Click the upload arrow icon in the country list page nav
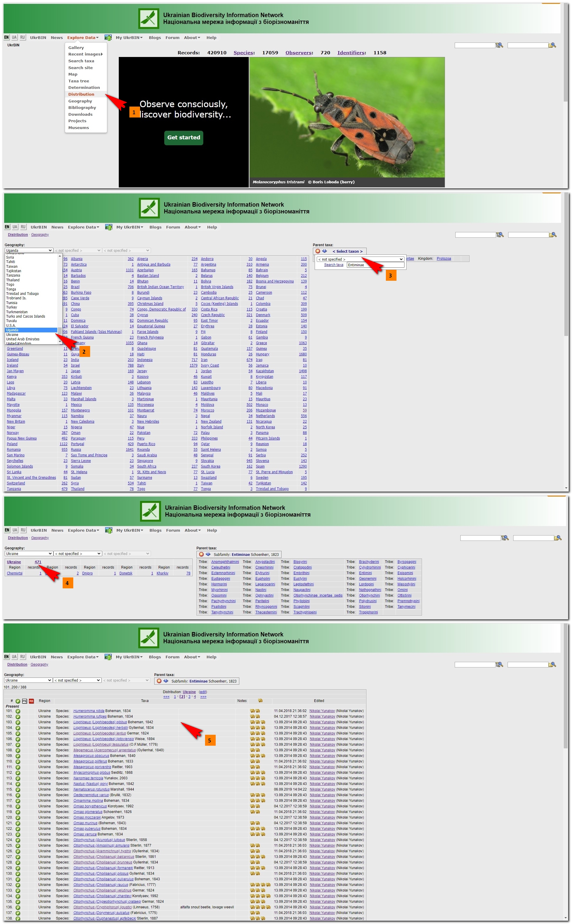Viewport: 572px width, 924px height. pyautogui.click(x=108, y=227)
